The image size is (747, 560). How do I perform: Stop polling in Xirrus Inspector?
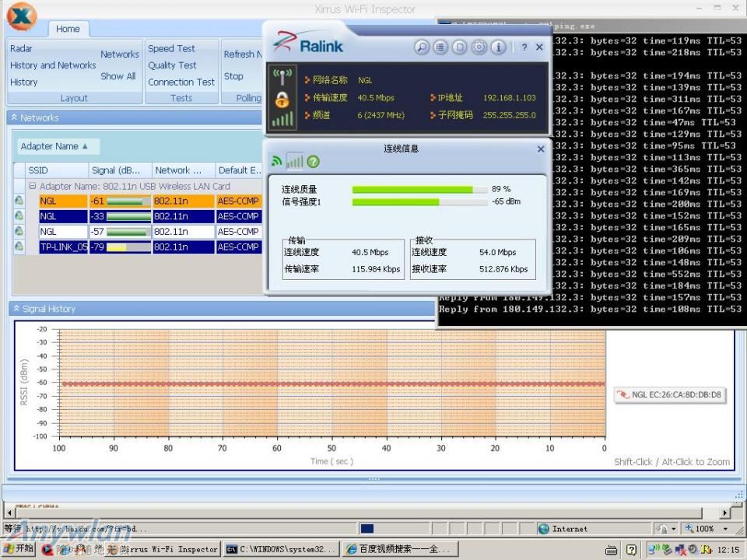tap(233, 76)
